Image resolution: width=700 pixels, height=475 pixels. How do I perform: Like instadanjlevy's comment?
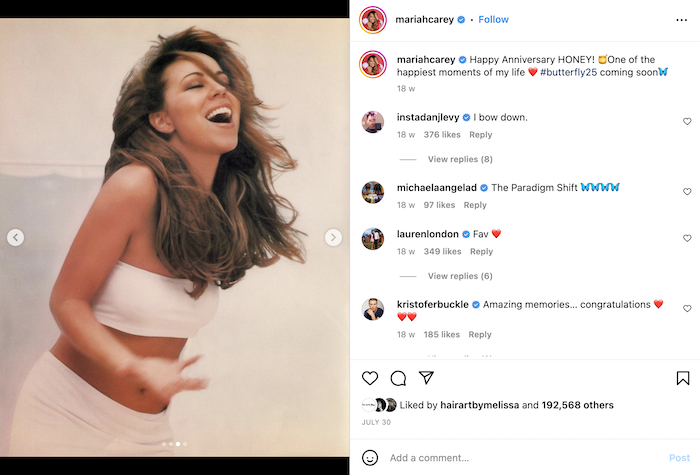[x=687, y=122]
